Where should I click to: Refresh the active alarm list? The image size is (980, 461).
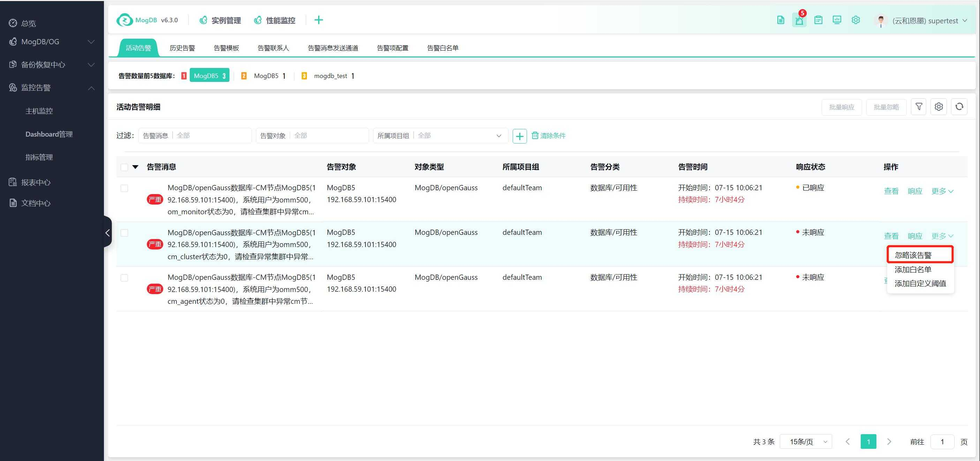[959, 107]
